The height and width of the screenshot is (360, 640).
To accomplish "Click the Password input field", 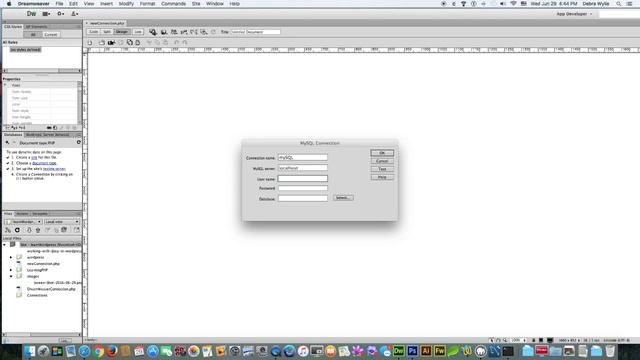I will tap(302, 188).
